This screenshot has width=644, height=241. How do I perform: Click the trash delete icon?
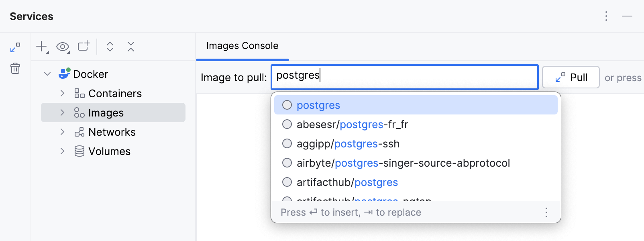pos(15,68)
